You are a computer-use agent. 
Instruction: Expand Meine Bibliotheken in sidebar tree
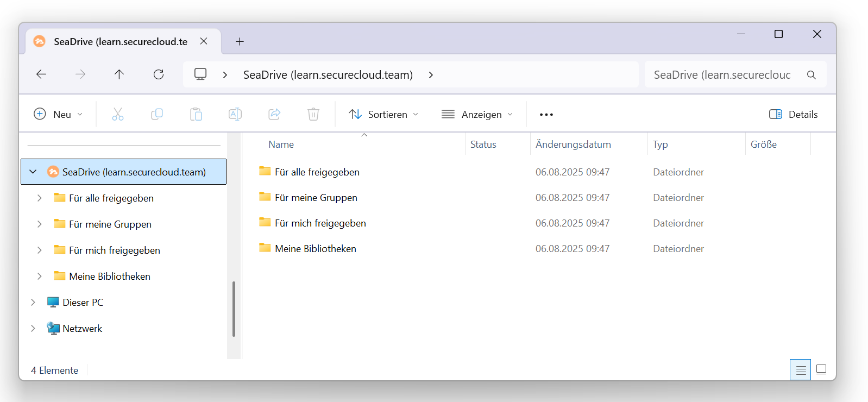coord(39,277)
